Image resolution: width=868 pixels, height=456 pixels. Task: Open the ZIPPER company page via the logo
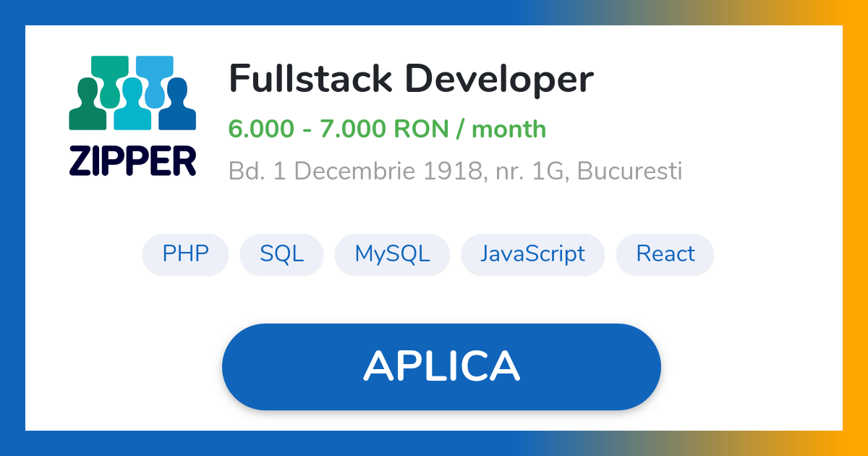[132, 112]
